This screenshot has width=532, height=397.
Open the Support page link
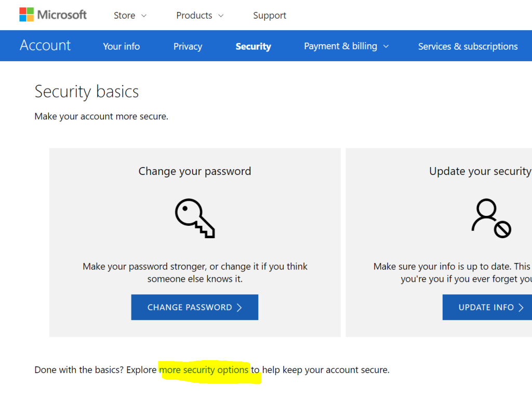[x=270, y=16]
